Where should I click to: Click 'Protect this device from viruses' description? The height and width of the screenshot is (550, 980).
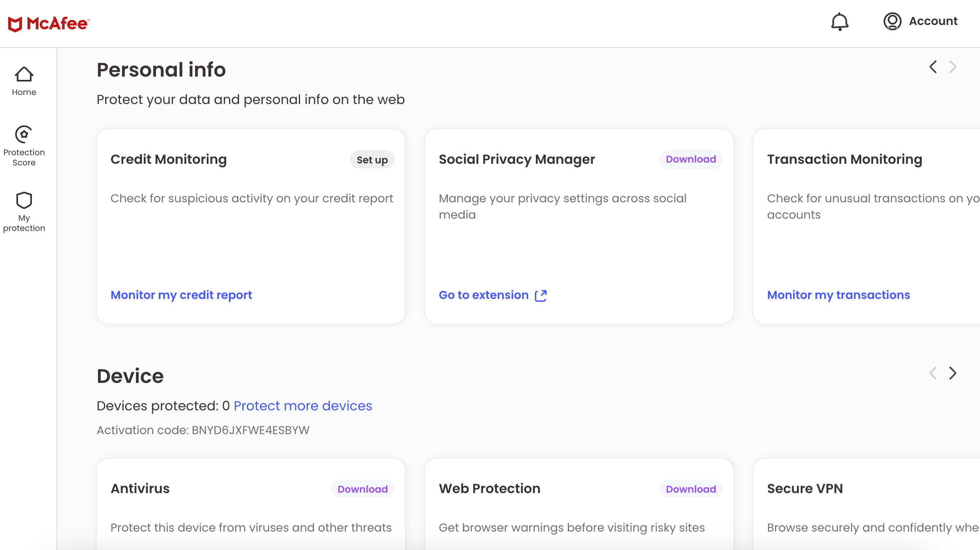coord(251,527)
